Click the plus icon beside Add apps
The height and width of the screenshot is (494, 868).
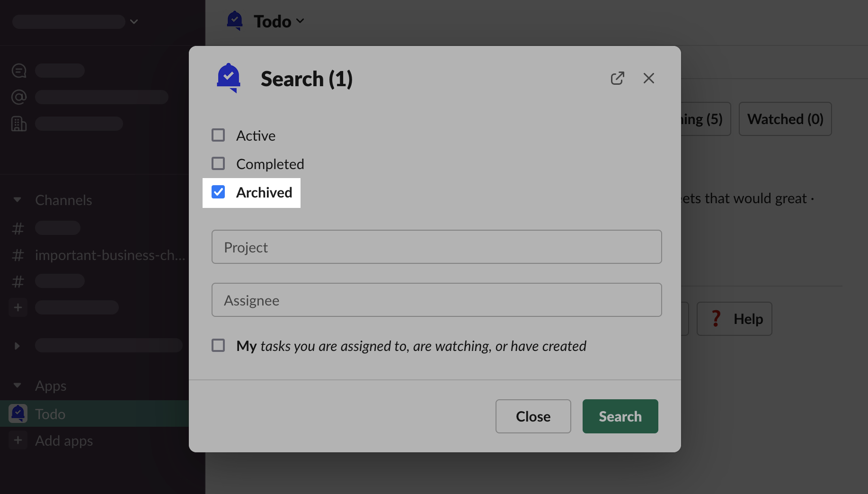(18, 440)
